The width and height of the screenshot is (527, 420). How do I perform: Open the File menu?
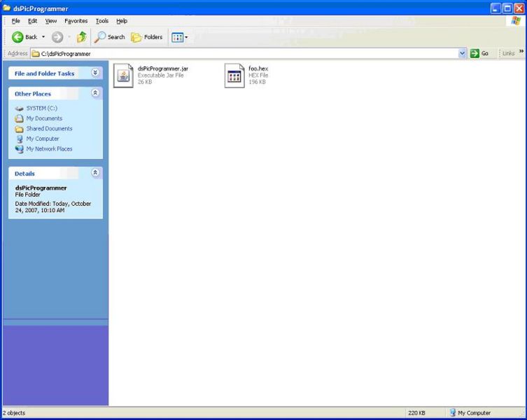(x=15, y=21)
